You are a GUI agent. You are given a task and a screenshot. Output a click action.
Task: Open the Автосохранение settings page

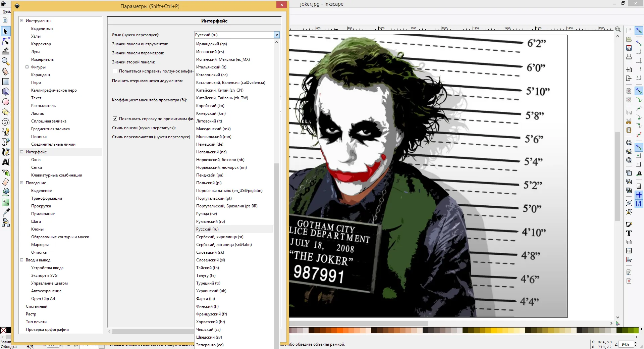pos(46,291)
